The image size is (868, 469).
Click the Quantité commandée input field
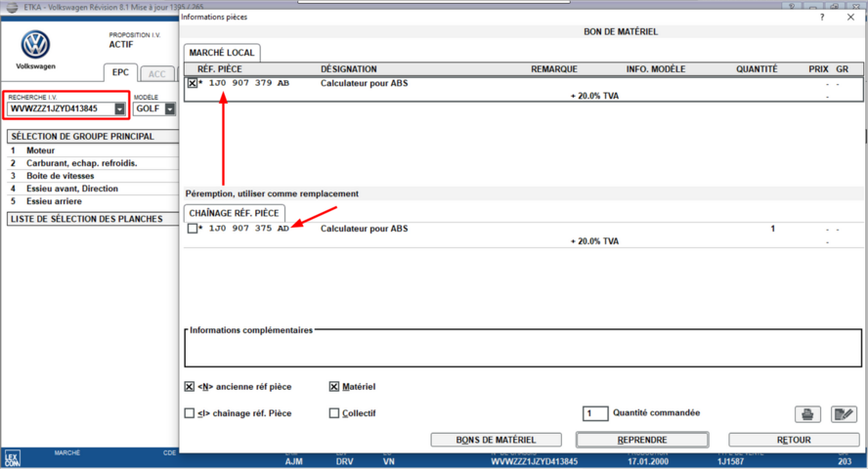pos(595,413)
